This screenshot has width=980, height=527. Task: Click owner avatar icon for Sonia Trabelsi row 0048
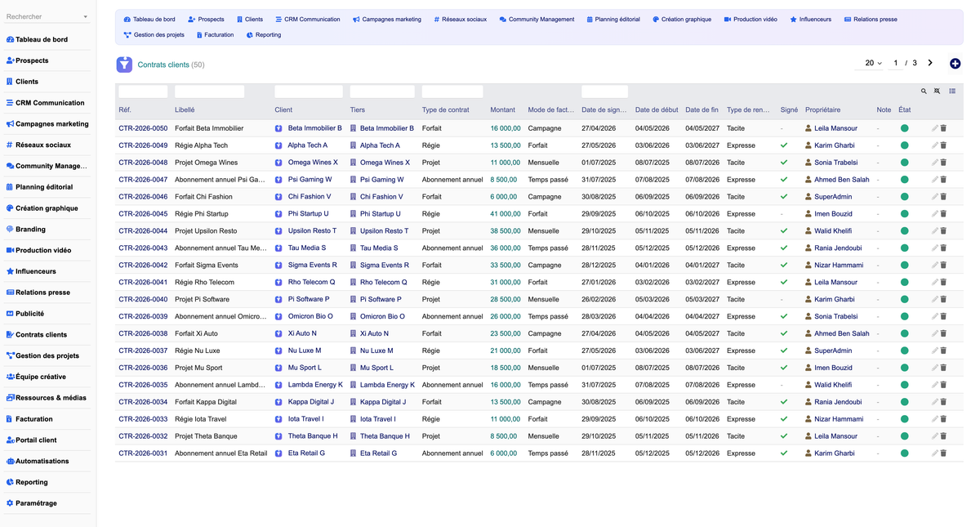tap(808, 163)
